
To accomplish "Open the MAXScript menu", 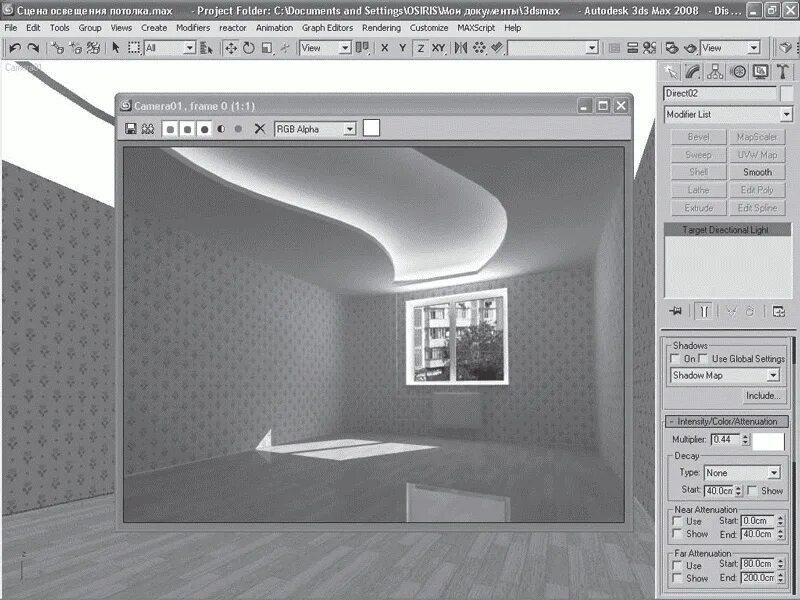I will pyautogui.click(x=476, y=28).
